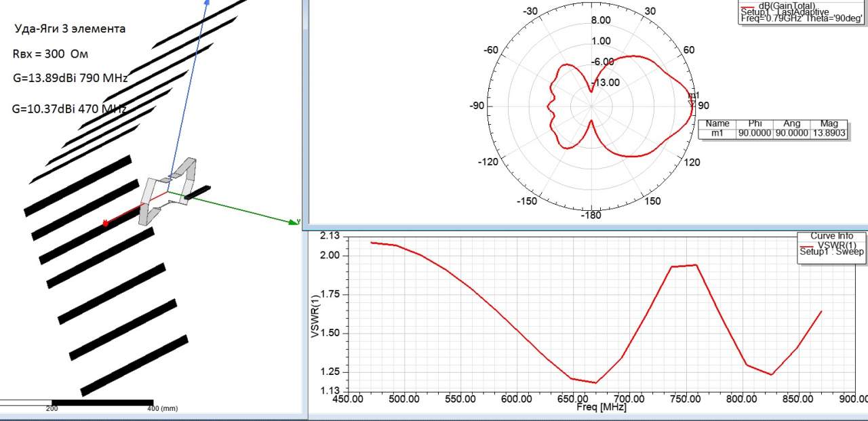Image resolution: width=868 pixels, height=421 pixels.
Task: Click the '800.00' frequency axis tick
Action: pyautogui.click(x=742, y=399)
